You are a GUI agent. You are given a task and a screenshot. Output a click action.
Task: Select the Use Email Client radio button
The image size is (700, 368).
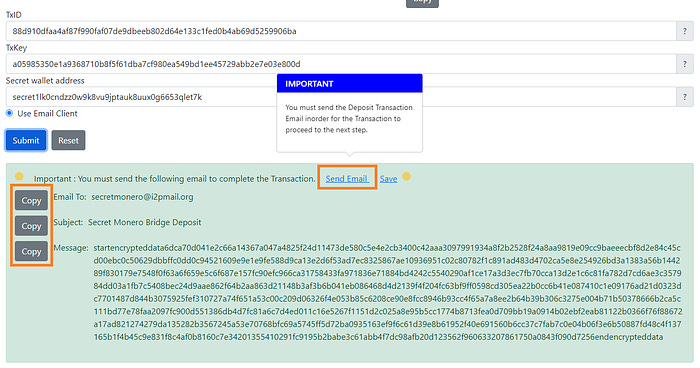(9, 113)
